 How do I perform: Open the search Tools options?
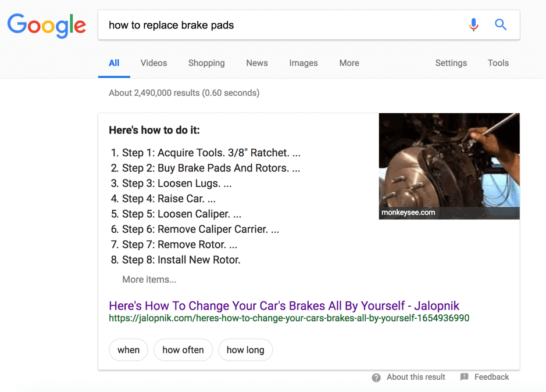point(498,63)
